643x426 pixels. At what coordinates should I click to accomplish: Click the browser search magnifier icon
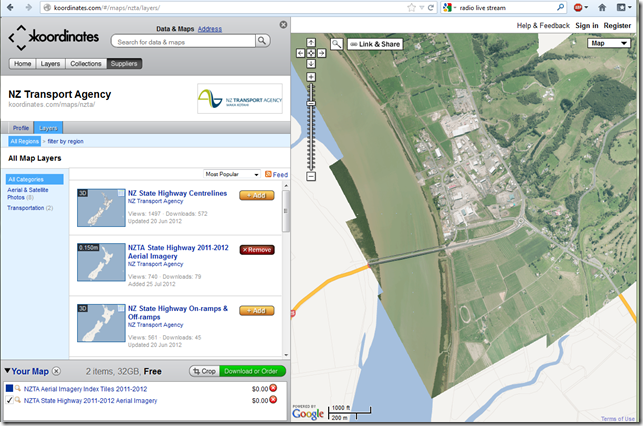tap(560, 7)
